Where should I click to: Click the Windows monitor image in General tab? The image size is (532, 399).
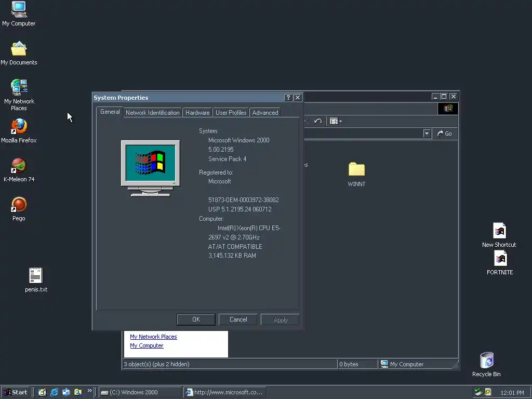[150, 168]
